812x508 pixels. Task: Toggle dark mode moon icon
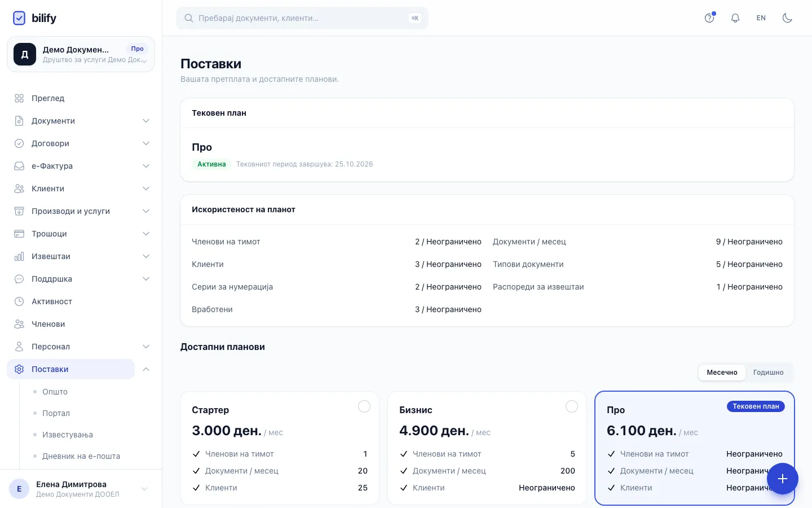click(787, 18)
